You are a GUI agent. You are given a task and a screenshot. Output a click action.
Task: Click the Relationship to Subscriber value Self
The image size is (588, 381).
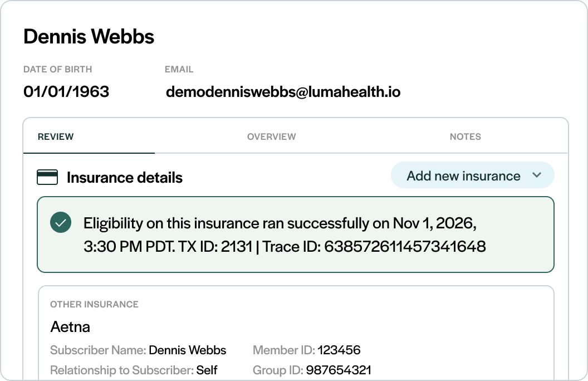207,370
